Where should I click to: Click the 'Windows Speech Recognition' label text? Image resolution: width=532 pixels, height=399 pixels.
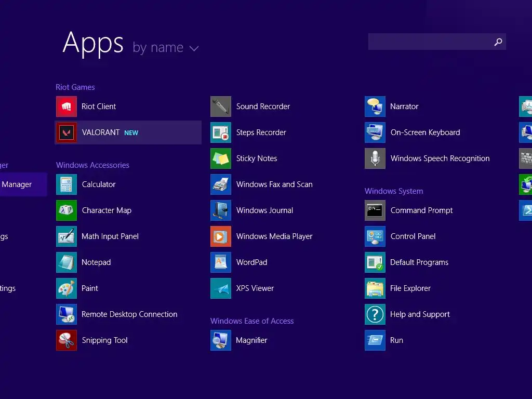coord(440,158)
